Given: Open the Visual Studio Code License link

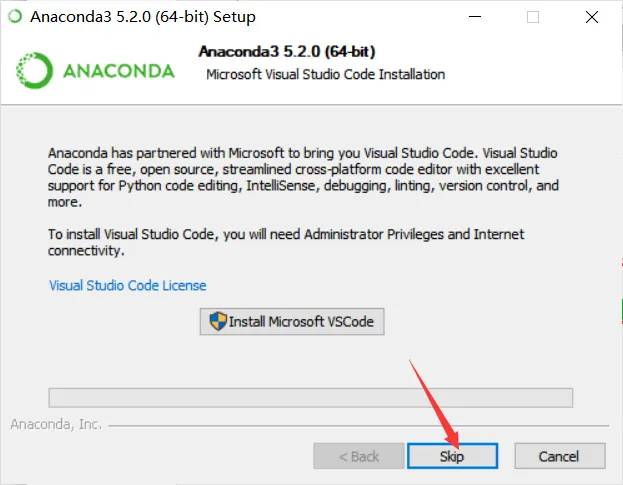Looking at the screenshot, I should tap(128, 285).
